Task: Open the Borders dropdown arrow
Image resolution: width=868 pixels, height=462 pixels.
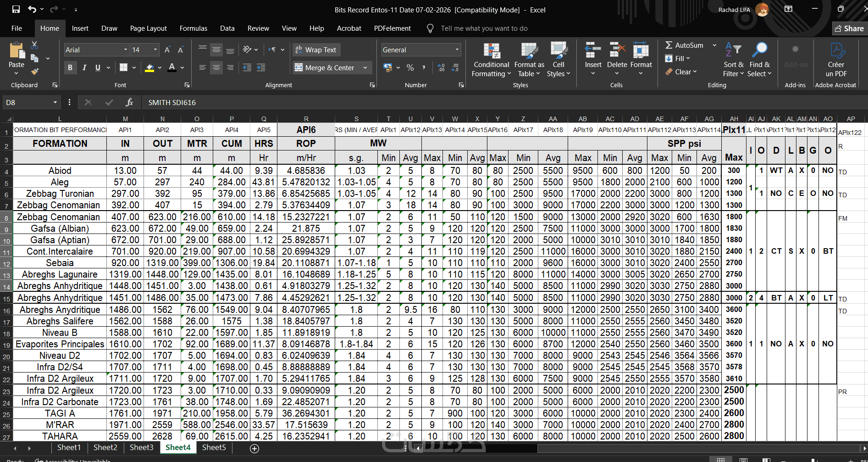Action: pos(134,67)
